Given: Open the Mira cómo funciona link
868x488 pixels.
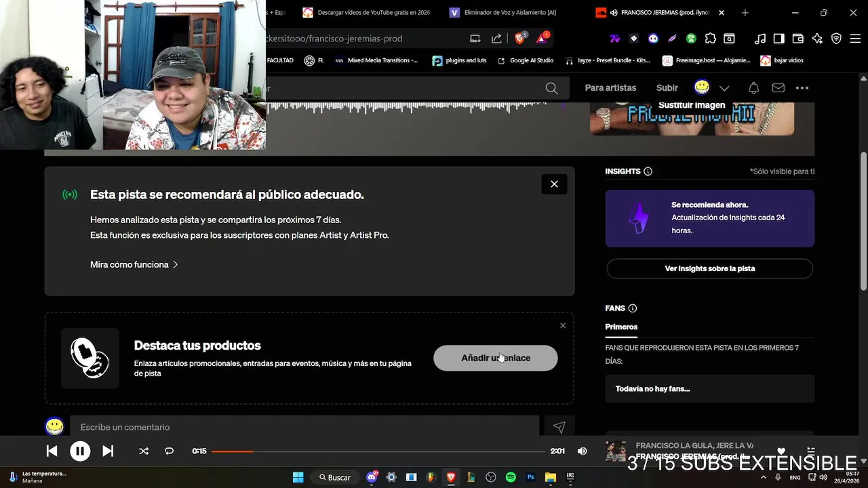Looking at the screenshot, I should point(134,264).
